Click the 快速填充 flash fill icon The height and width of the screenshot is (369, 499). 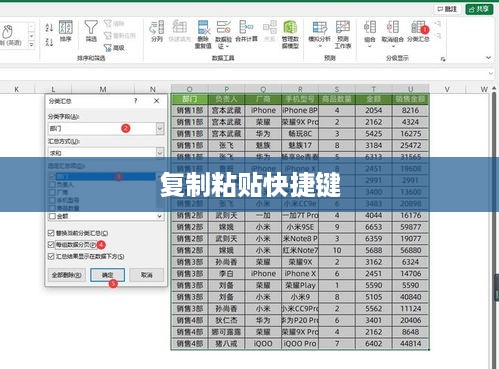179,31
